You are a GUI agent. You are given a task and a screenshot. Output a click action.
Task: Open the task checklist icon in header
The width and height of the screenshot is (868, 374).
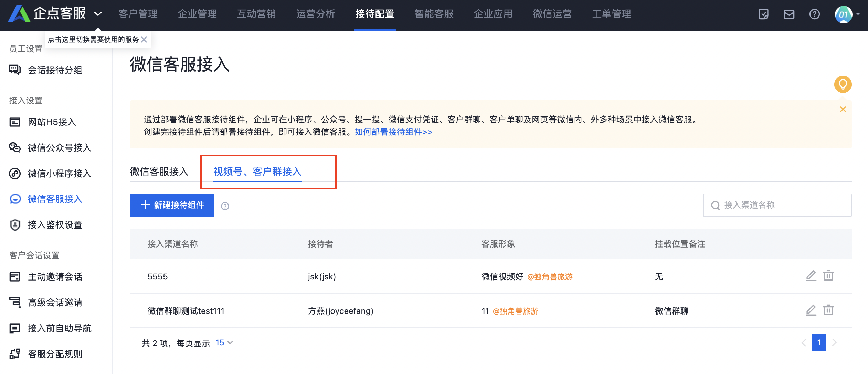point(764,14)
